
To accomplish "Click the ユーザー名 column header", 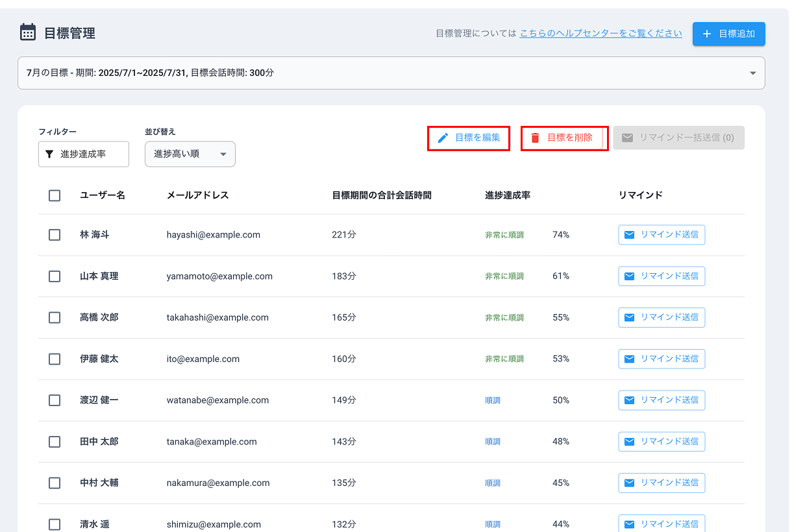I will click(103, 195).
